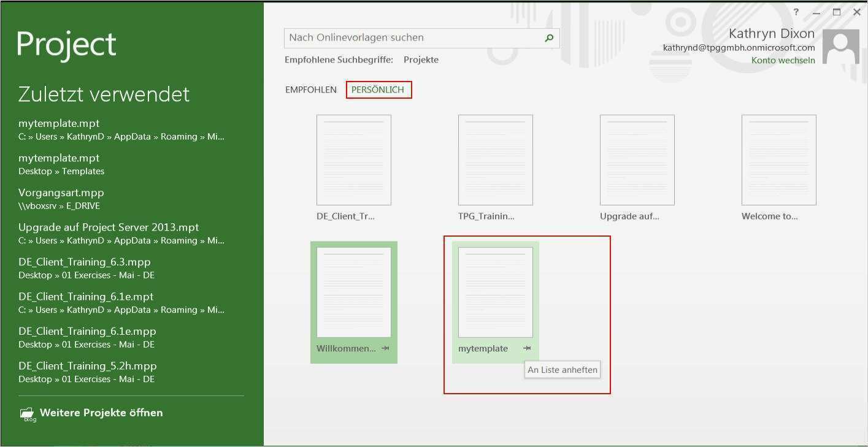Switch to the EMPFOHLEN tab
Viewport: 868px width, 447px height.
(x=310, y=89)
